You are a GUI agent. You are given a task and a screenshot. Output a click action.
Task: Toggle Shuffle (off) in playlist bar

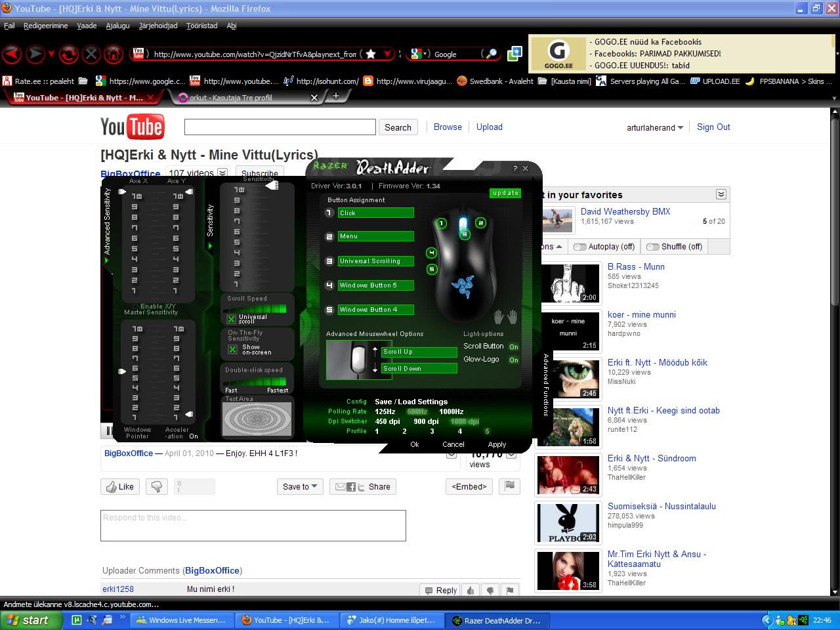click(674, 247)
